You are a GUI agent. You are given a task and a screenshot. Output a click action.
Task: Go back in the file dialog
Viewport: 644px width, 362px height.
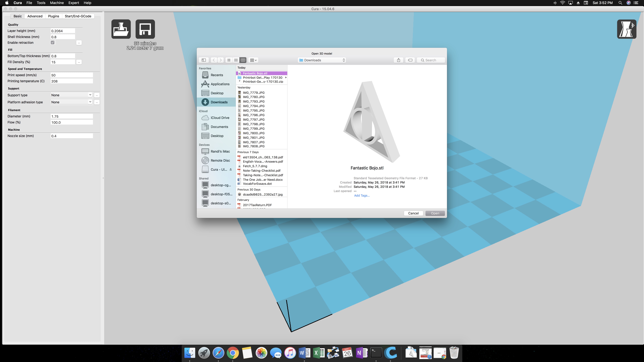(214, 60)
